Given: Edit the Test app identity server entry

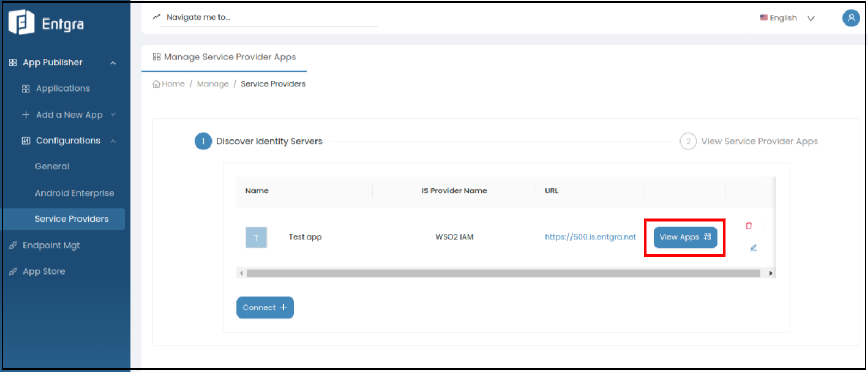Looking at the screenshot, I should tap(754, 247).
